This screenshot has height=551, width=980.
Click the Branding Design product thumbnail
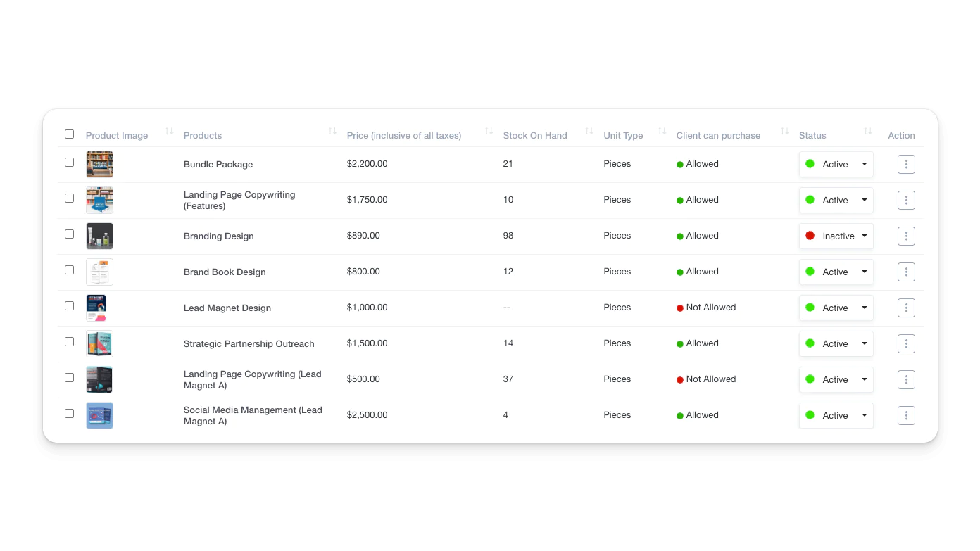click(99, 236)
